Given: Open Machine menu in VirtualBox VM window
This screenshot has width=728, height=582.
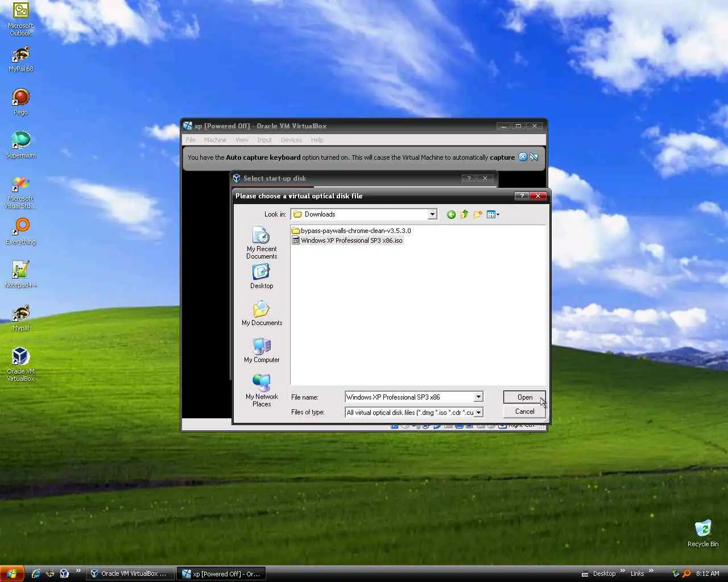Looking at the screenshot, I should pos(215,140).
